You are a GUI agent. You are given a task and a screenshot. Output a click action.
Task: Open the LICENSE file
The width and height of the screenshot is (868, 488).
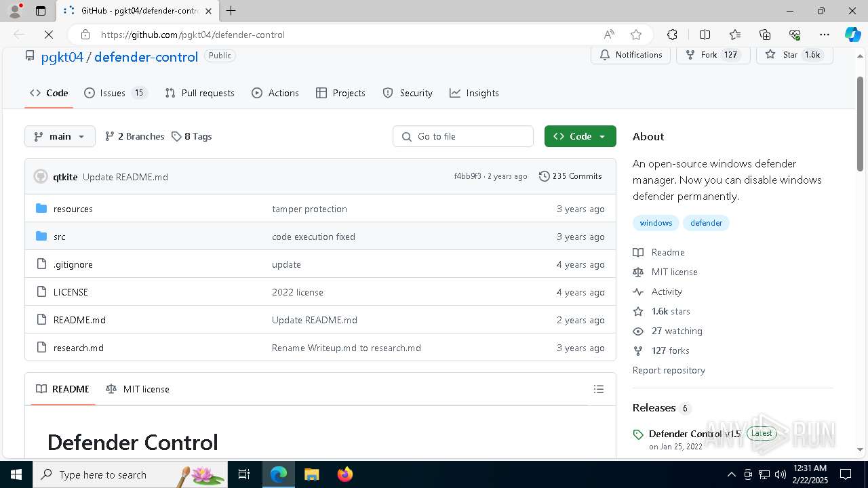71,292
